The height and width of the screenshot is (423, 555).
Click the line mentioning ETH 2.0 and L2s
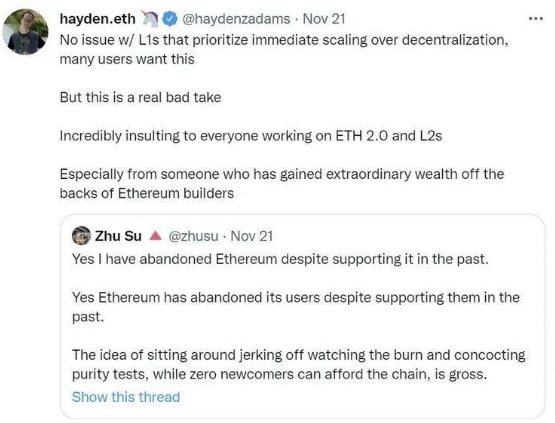pyautogui.click(x=251, y=136)
